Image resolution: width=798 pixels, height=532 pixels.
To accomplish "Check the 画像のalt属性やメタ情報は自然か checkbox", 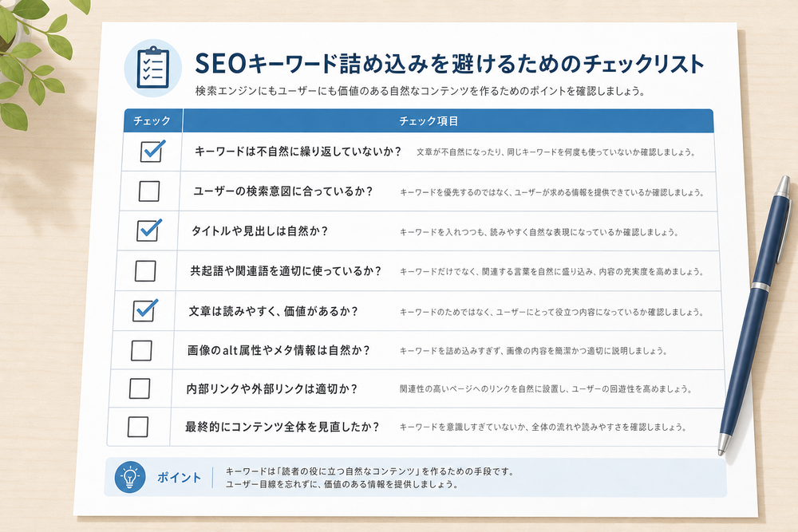I will click(x=141, y=350).
